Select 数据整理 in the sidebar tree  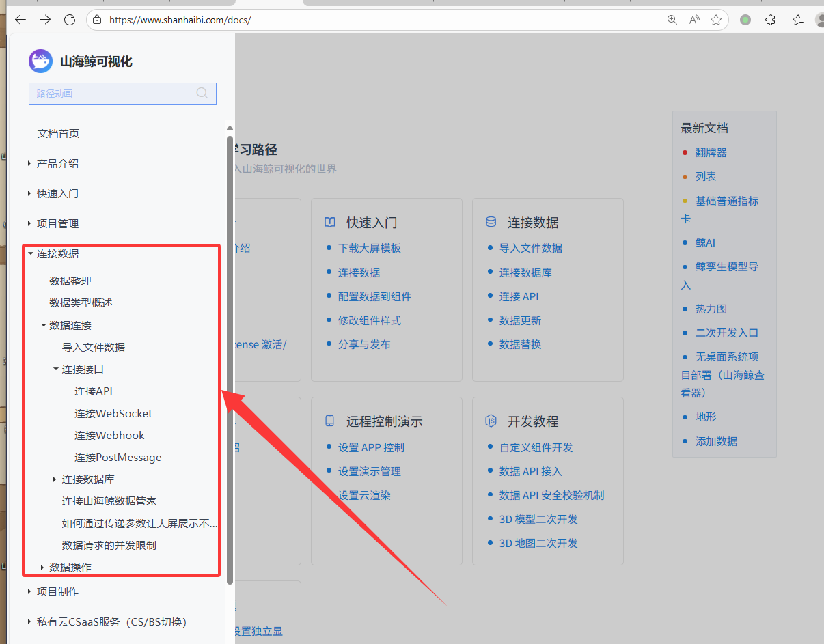(x=70, y=281)
